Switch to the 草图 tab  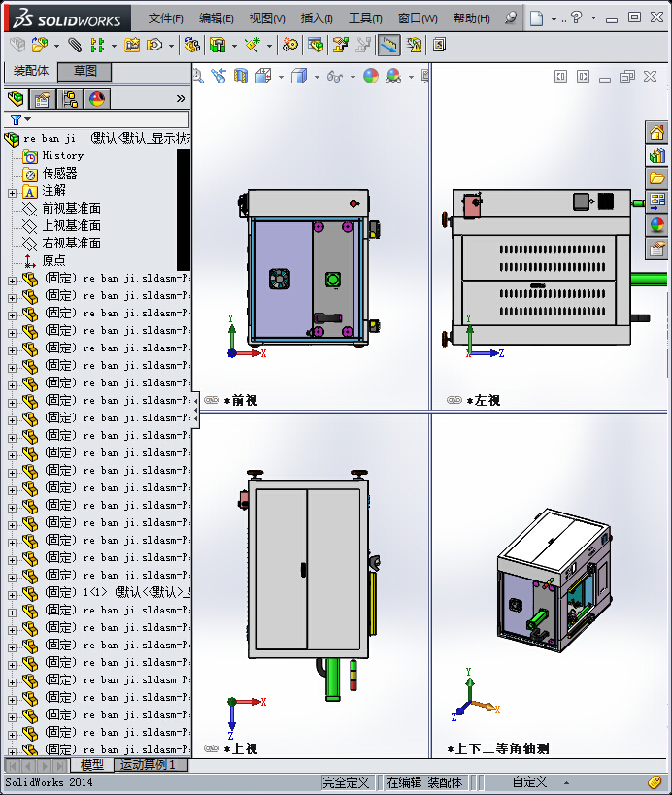(x=84, y=72)
